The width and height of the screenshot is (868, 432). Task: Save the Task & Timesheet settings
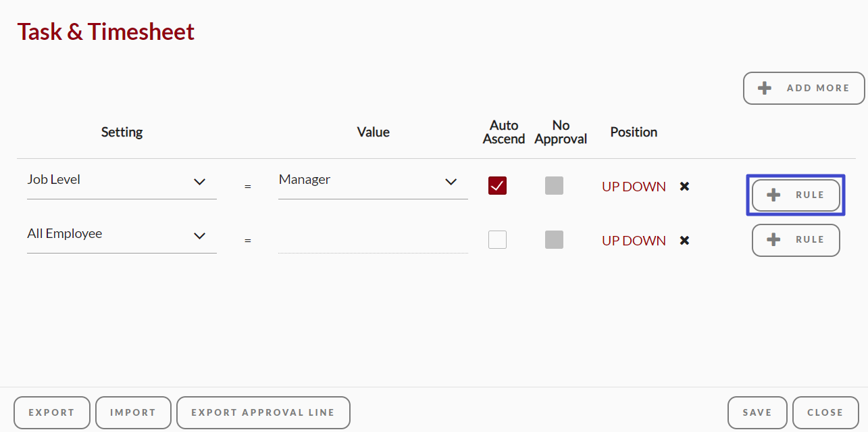(x=757, y=412)
